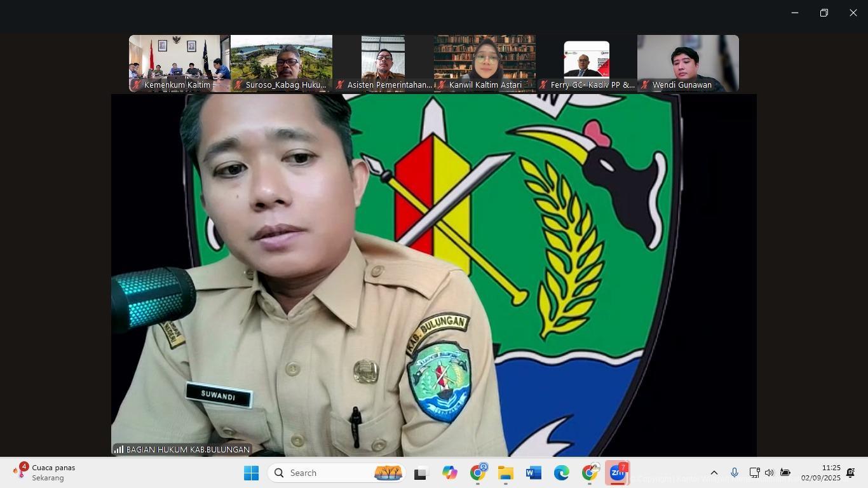
Task: Select Asisten Pemerintahan... video thumbnail
Action: pos(383,64)
